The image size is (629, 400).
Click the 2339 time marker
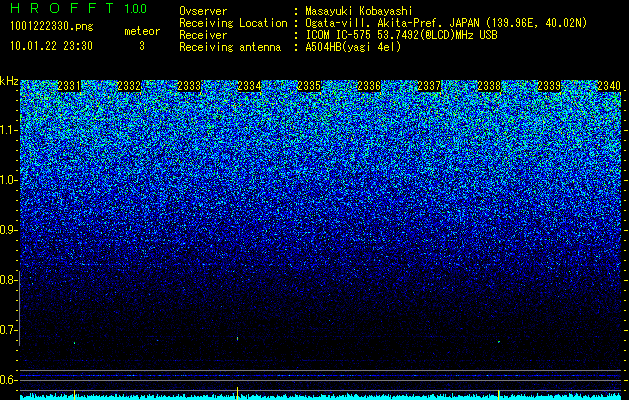point(549,86)
